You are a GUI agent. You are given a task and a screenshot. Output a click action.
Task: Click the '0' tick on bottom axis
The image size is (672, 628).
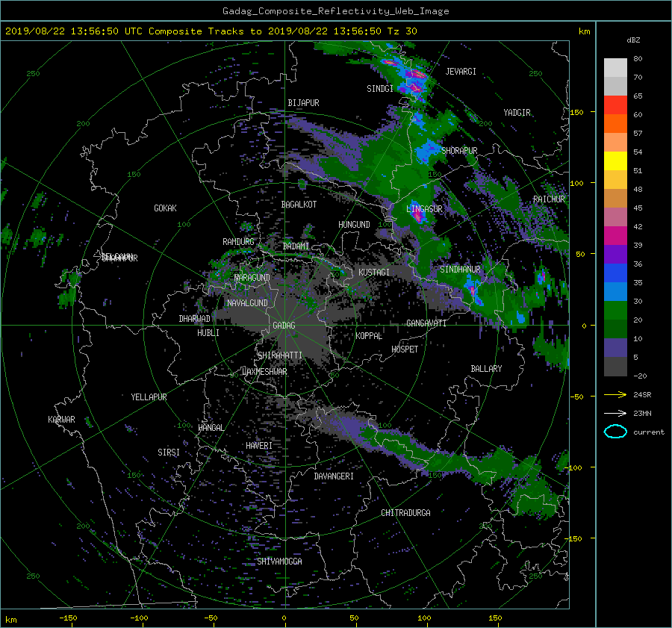284,618
